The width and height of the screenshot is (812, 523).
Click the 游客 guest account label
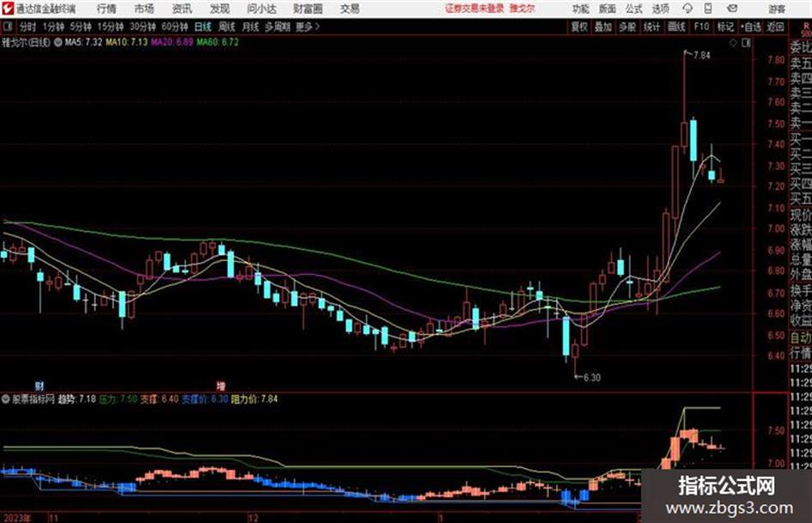[x=777, y=9]
